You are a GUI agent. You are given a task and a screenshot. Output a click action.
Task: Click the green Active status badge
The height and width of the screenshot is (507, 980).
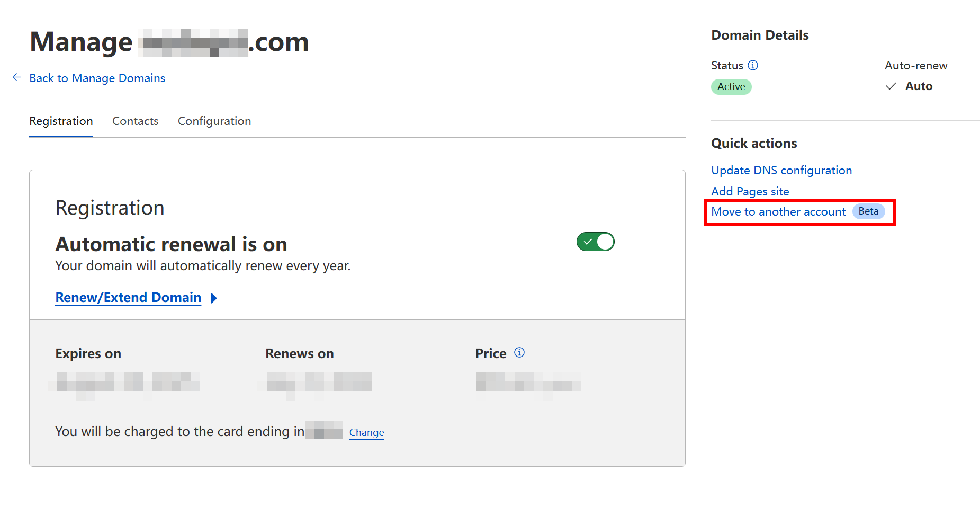click(x=731, y=87)
